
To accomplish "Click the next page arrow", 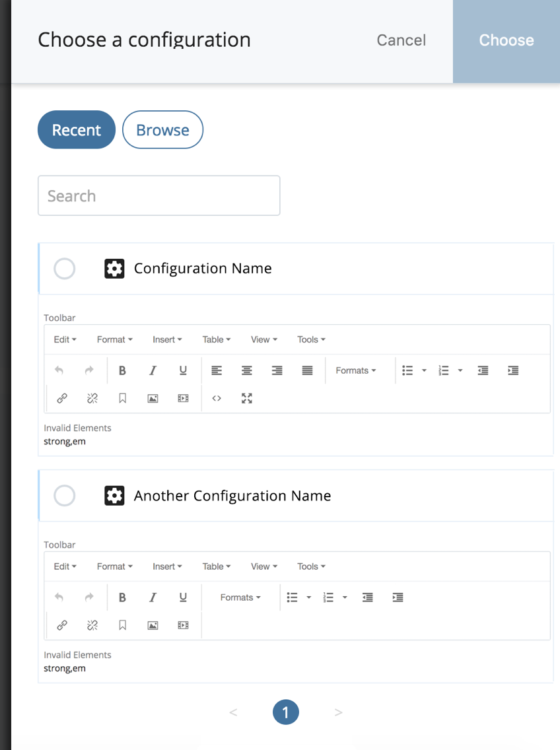I will click(x=338, y=712).
